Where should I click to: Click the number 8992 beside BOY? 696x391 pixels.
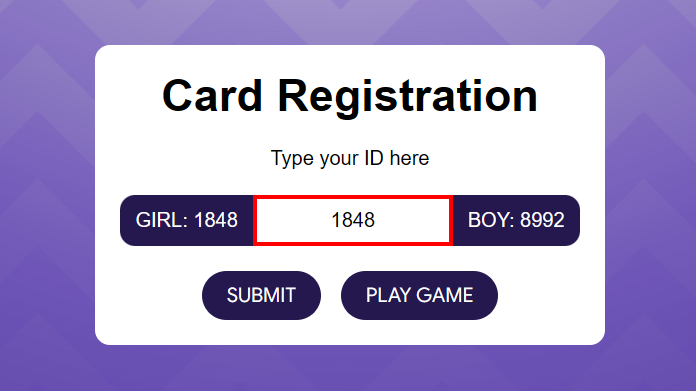pyautogui.click(x=542, y=220)
